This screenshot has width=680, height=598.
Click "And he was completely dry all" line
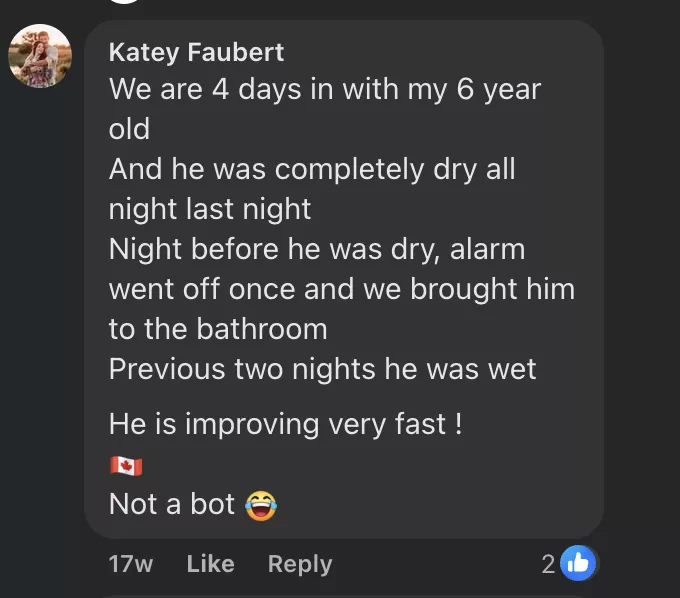click(312, 169)
